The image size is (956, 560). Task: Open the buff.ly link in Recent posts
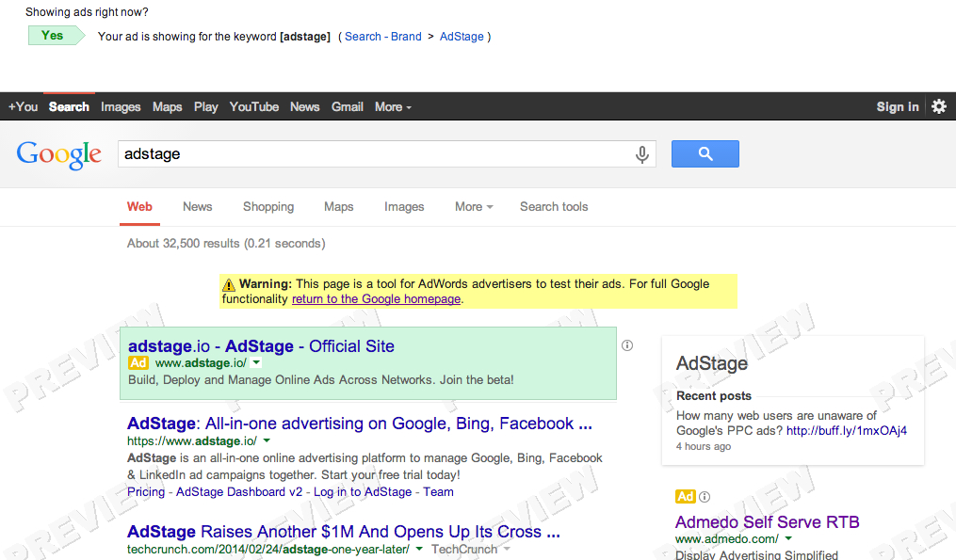pos(847,431)
